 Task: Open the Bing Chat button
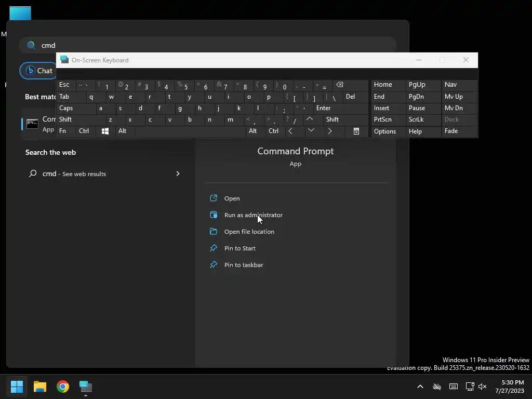(38, 71)
